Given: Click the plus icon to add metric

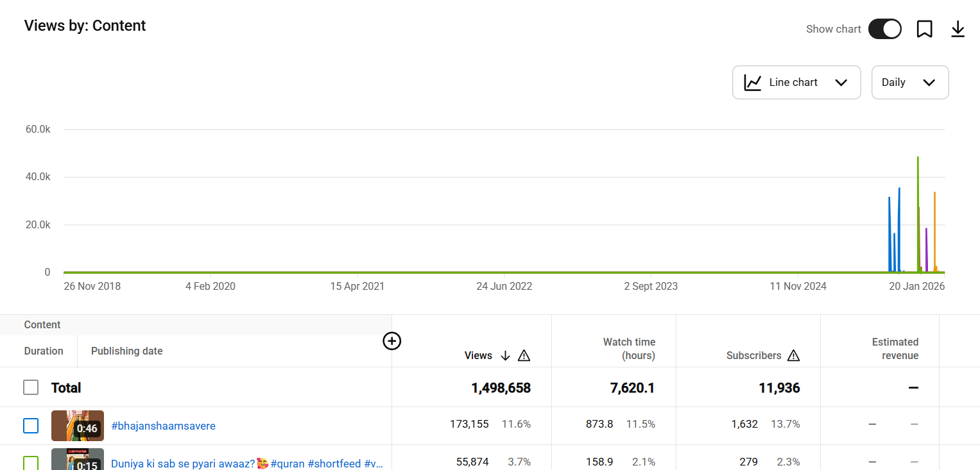Looking at the screenshot, I should 391,341.
